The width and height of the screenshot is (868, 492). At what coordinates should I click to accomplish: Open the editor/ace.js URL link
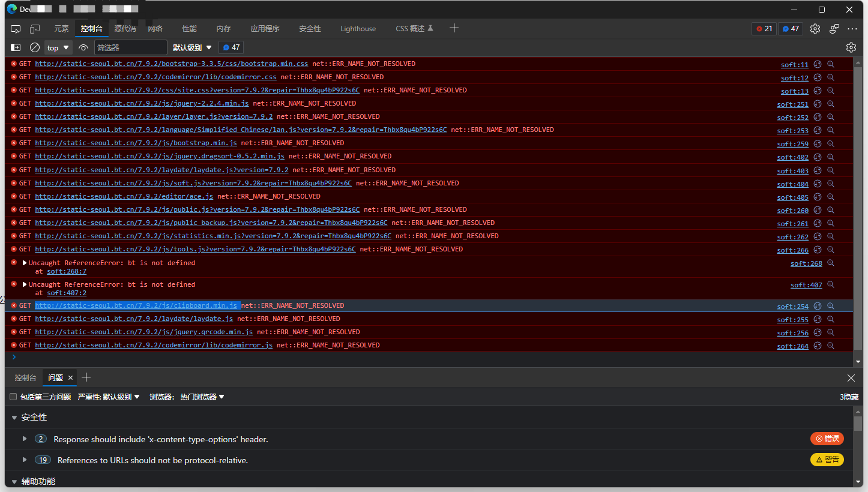[x=124, y=196]
